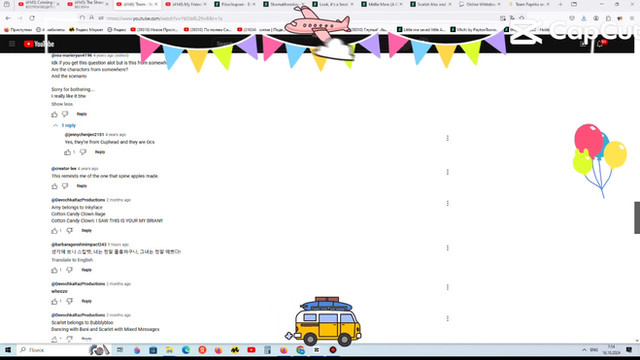Like the "wheeze" comment
This screenshot has width=640, height=360.
coord(54,301)
